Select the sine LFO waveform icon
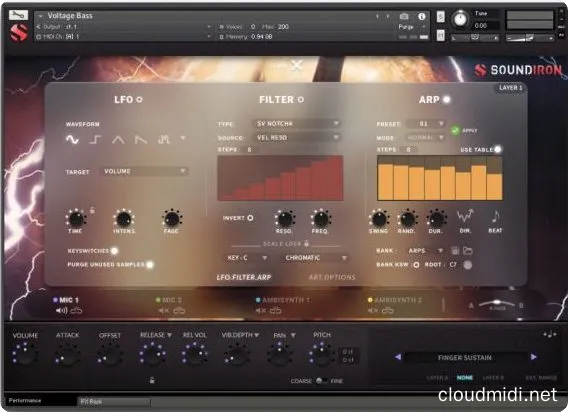Image resolution: width=568 pixels, height=412 pixels. coord(72,140)
